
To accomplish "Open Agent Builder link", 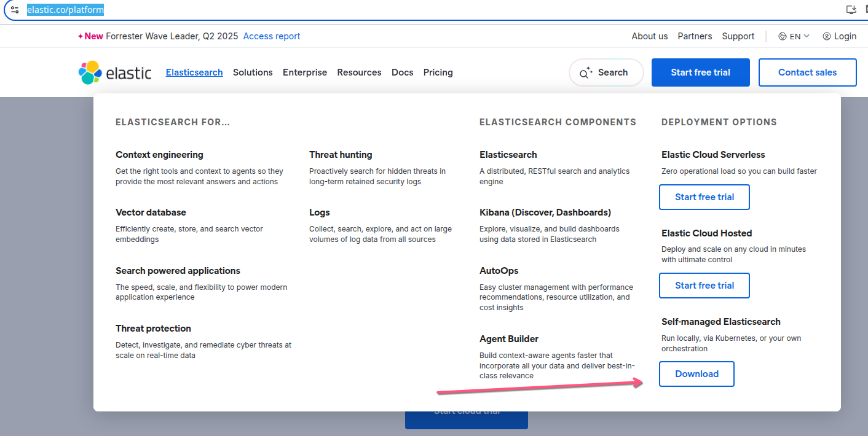I will pos(509,339).
